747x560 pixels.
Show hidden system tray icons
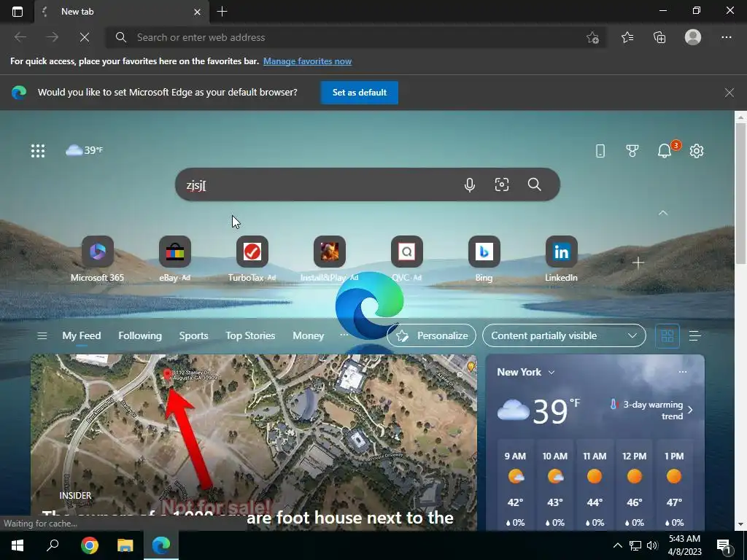tap(617, 545)
